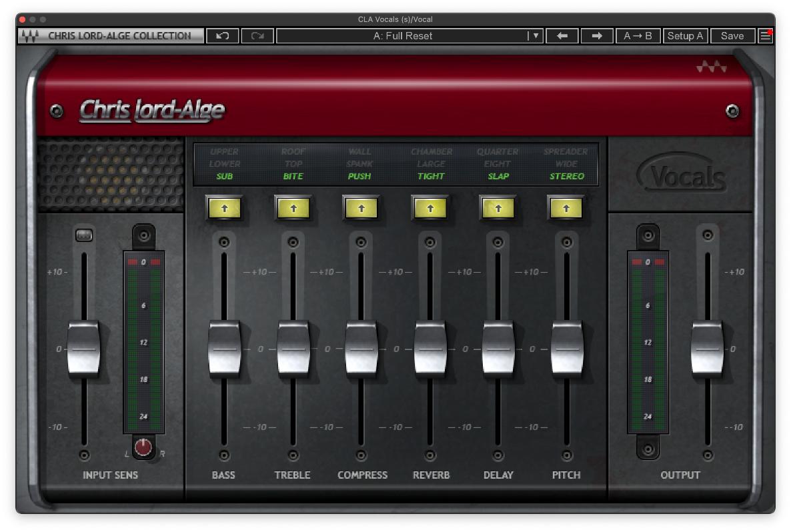Close the plugin window with red button
Image resolution: width=791 pixels, height=532 pixels.
[22, 19]
